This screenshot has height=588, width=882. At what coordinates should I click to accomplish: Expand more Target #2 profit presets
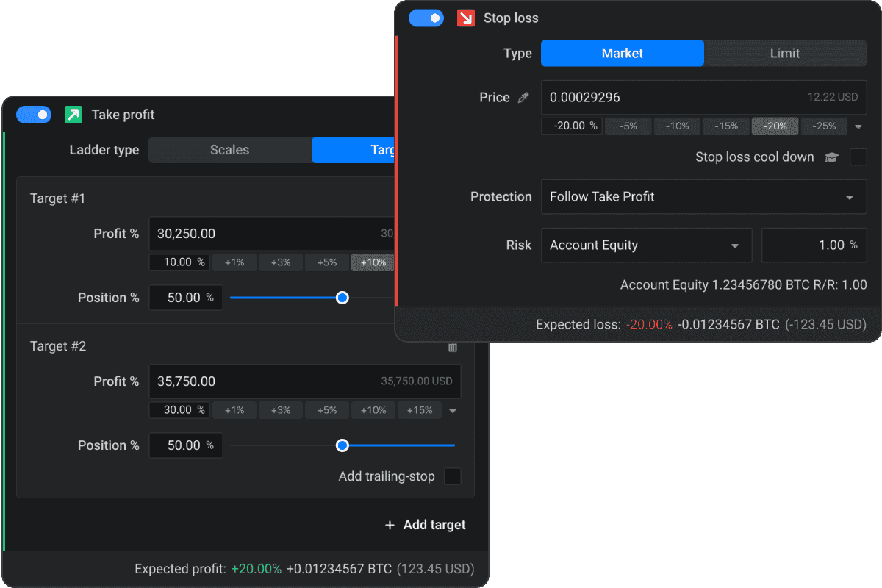click(453, 411)
